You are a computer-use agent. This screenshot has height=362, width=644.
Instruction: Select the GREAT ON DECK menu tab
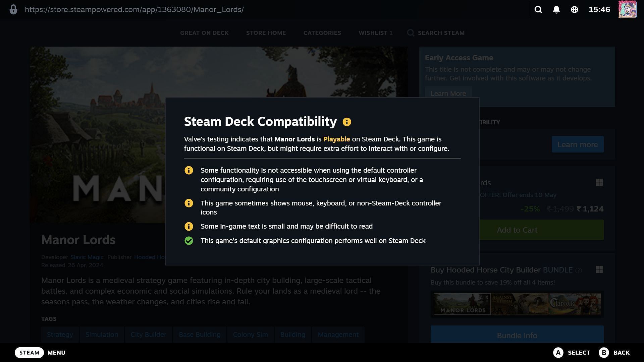click(x=204, y=33)
